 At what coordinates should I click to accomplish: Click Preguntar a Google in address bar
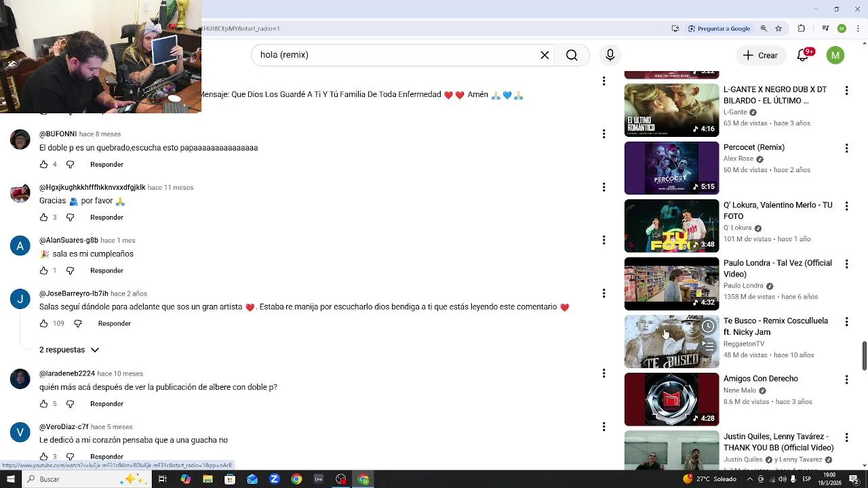click(719, 28)
